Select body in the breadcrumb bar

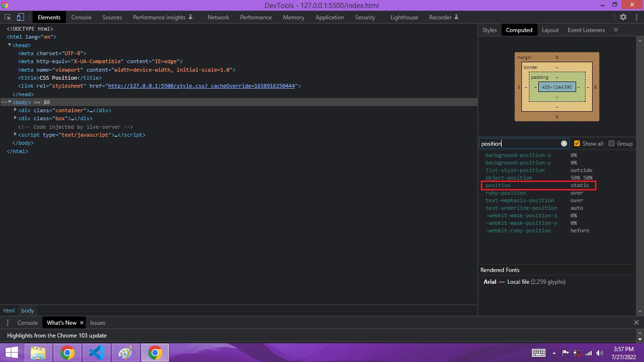(28, 311)
